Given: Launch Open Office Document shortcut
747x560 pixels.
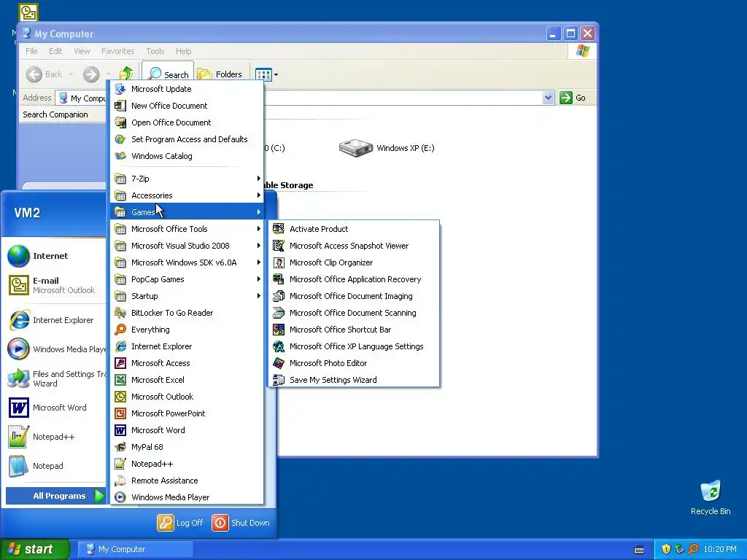Looking at the screenshot, I should [x=187, y=122].
